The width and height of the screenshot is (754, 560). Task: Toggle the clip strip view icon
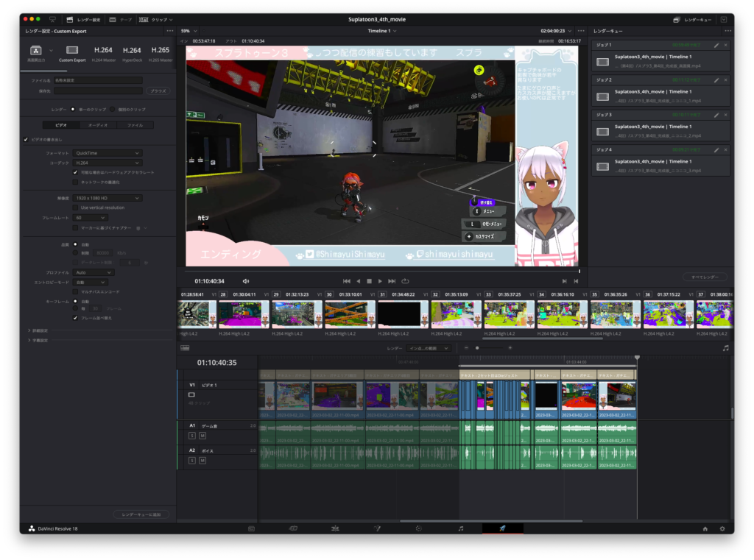(x=185, y=348)
